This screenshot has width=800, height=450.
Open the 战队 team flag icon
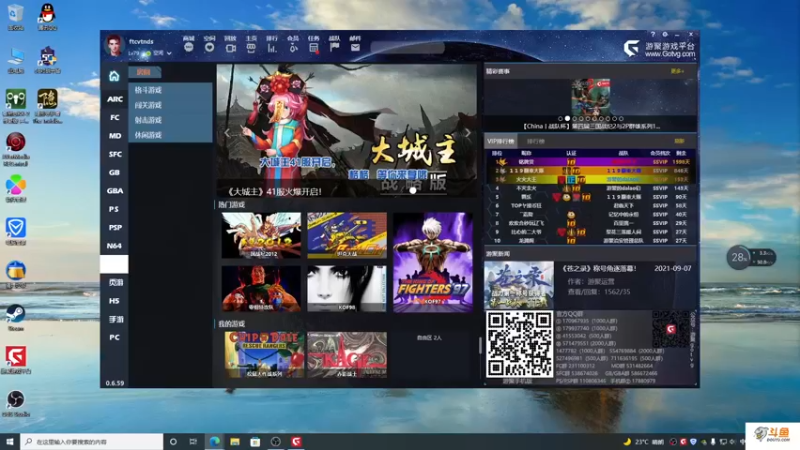coord(335,47)
